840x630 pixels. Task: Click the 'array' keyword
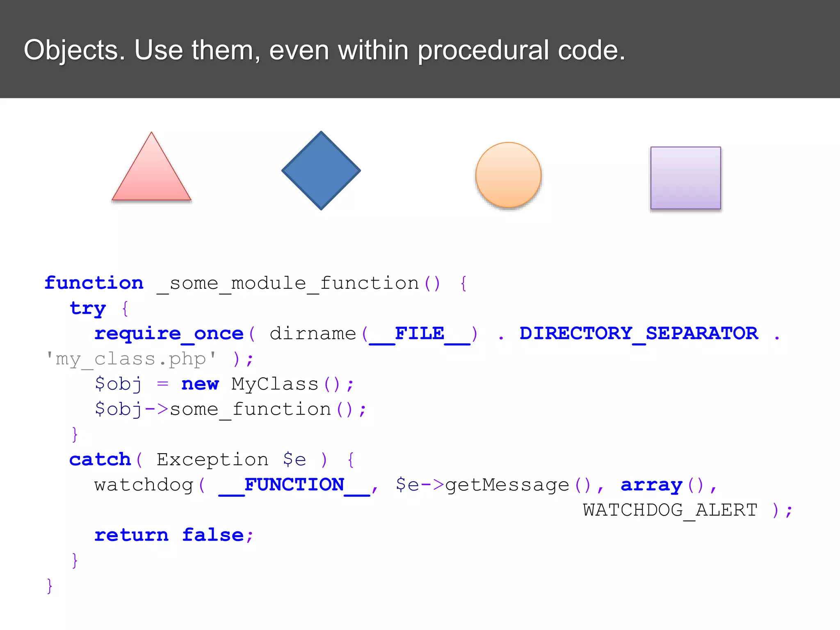point(651,486)
